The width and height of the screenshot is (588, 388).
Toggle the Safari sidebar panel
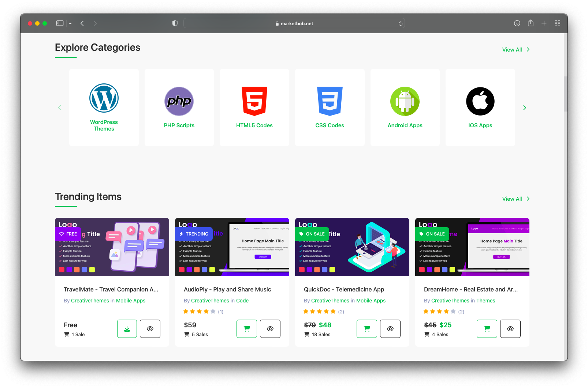(60, 23)
